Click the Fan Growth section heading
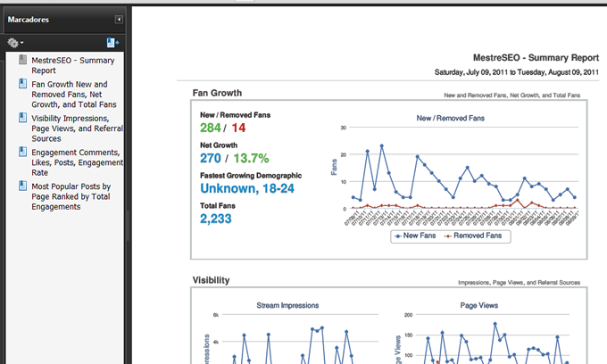607x364 pixels. [217, 93]
